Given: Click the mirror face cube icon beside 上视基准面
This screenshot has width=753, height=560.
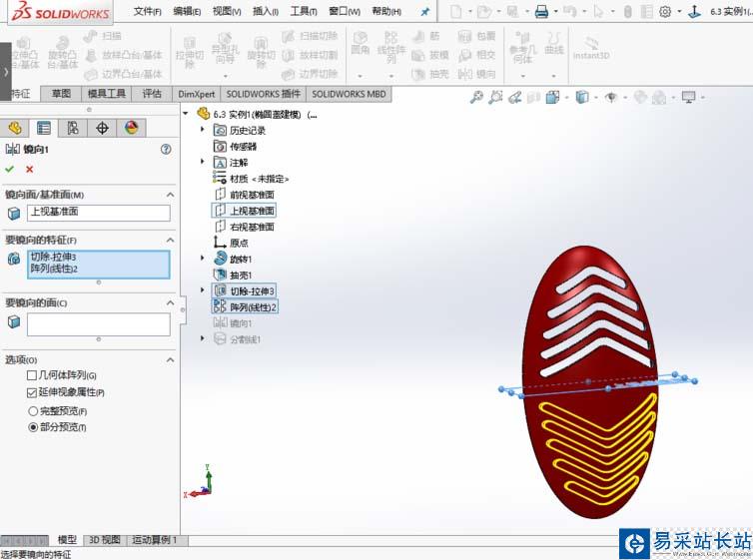Looking at the screenshot, I should [x=14, y=213].
